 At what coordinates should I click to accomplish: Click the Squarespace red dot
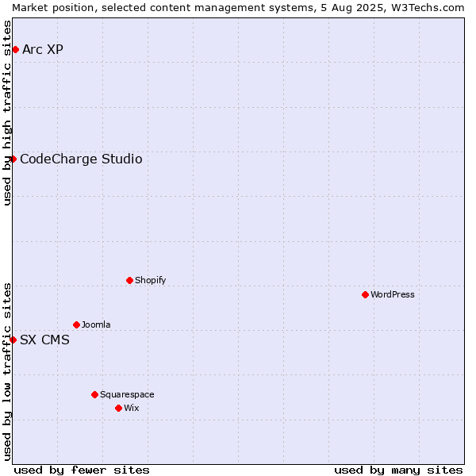click(94, 394)
